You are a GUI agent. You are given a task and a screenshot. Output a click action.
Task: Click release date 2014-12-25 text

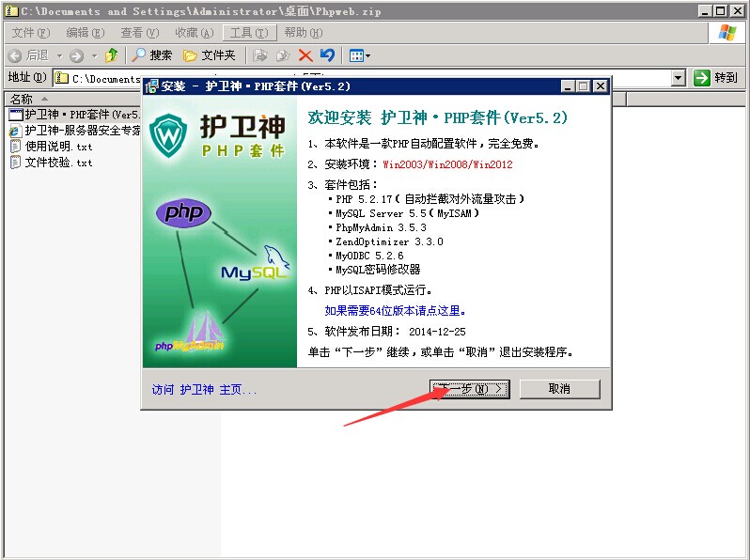[x=437, y=332]
